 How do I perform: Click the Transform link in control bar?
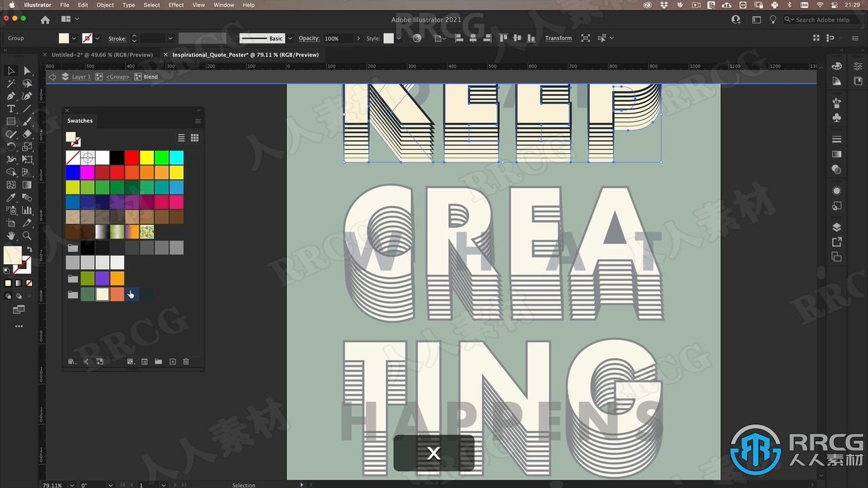click(558, 38)
